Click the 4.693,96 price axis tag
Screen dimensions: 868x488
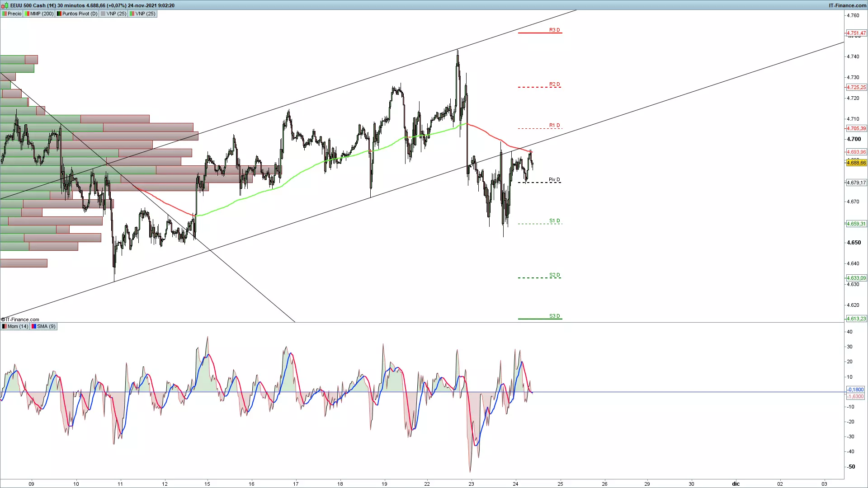856,152
